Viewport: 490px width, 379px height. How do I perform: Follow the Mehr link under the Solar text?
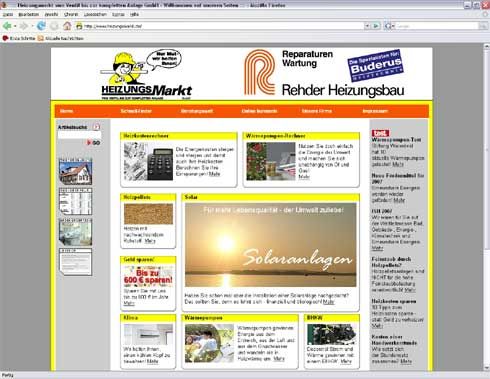click(x=328, y=302)
